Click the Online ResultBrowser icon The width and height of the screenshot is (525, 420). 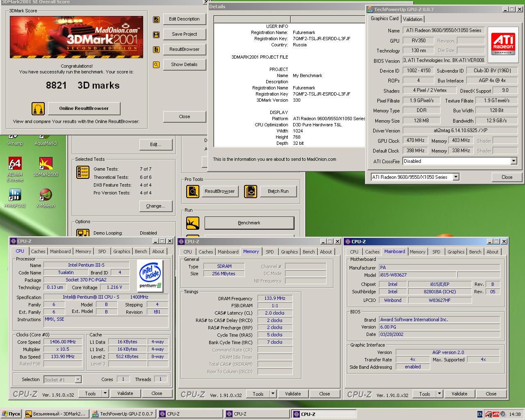(38, 109)
